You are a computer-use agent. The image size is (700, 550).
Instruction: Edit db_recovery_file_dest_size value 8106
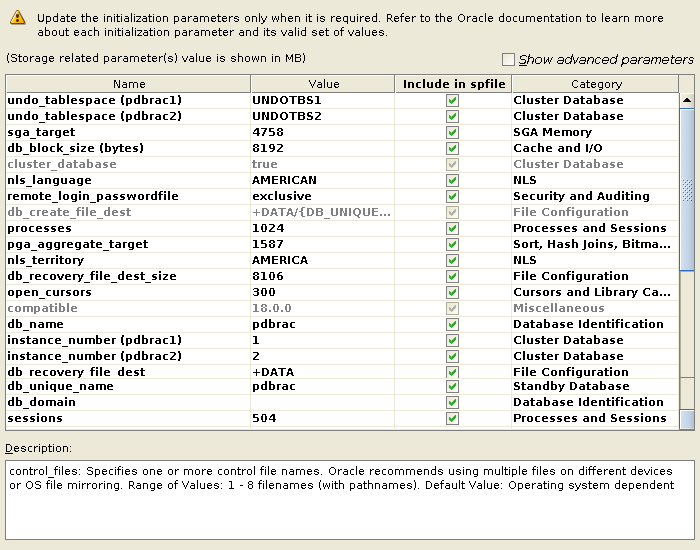323,276
